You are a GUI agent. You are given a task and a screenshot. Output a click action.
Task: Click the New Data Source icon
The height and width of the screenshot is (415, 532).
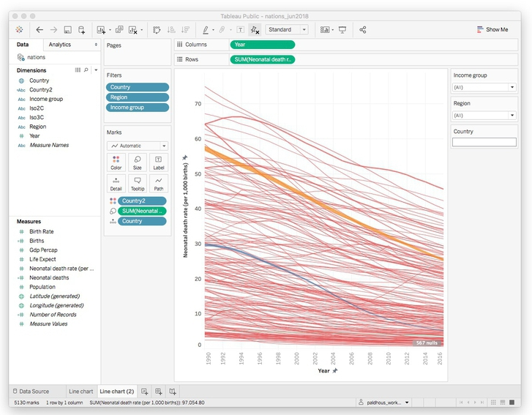pos(81,30)
